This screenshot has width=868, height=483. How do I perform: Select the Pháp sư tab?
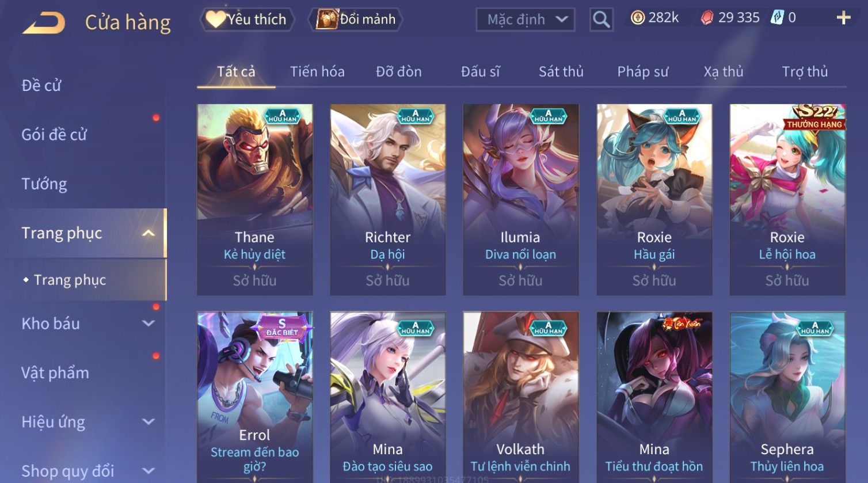click(x=643, y=71)
